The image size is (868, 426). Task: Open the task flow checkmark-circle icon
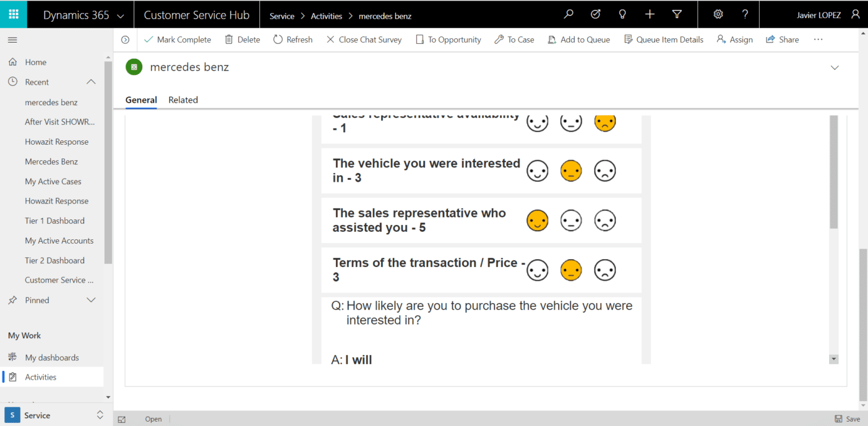(595, 14)
